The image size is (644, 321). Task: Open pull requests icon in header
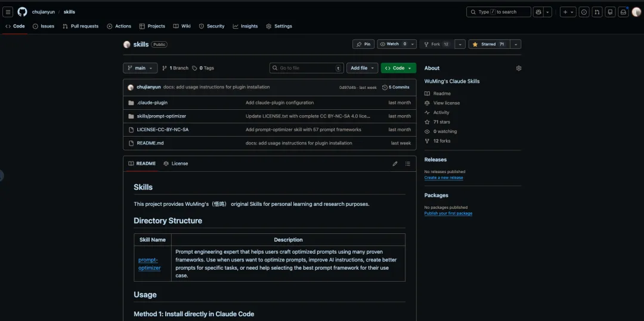coord(597,12)
